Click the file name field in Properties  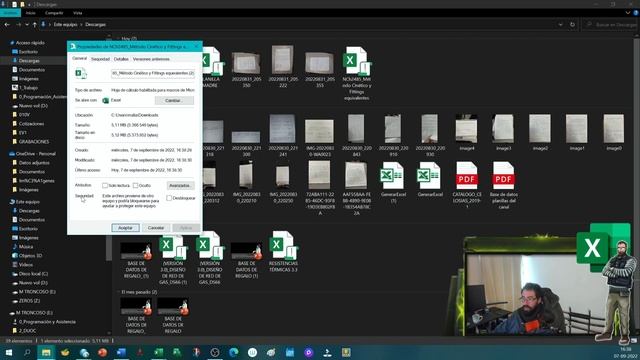pyautogui.click(x=153, y=73)
